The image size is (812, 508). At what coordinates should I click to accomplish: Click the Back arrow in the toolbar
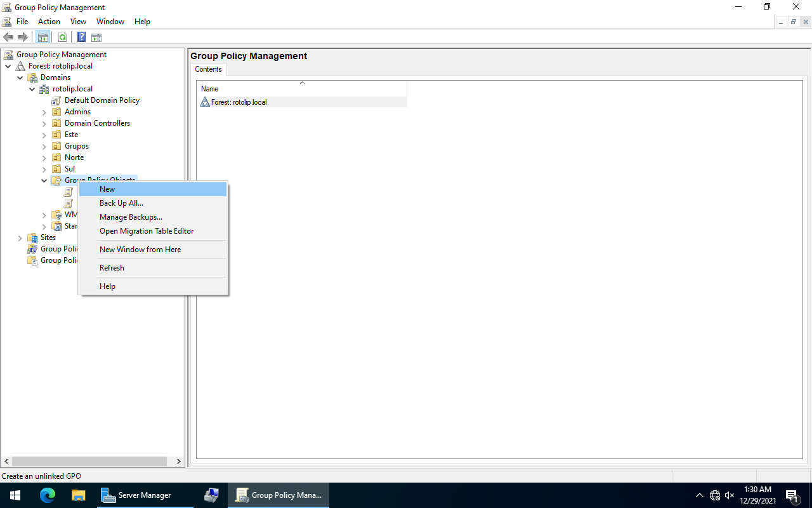pyautogui.click(x=8, y=37)
